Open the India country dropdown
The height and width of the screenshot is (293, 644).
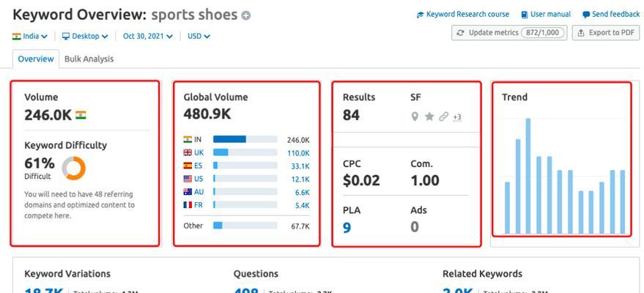[x=30, y=36]
